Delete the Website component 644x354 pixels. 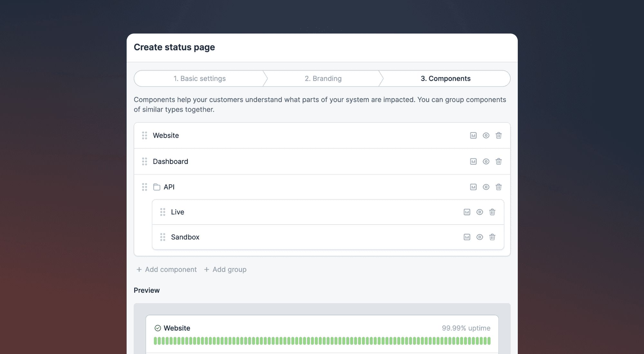tap(498, 136)
